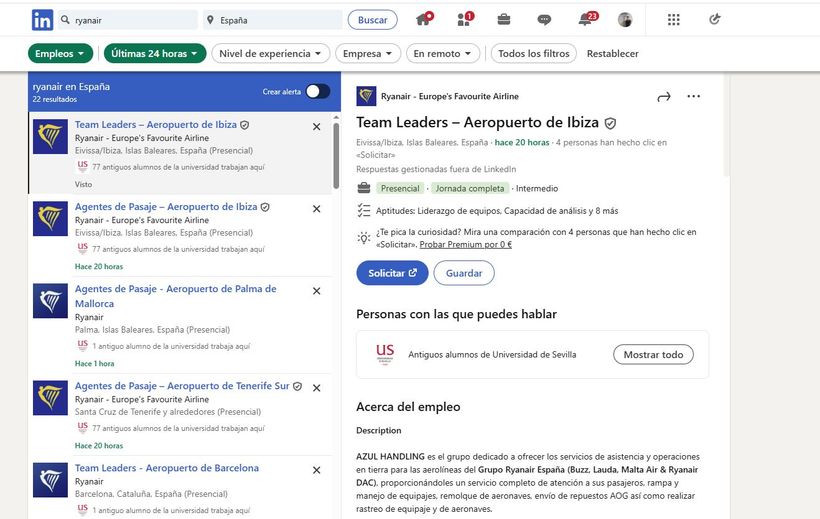Viewport: 820px width, 519px height.
Task: Click the lightbulb insight icon
Action: [363, 238]
